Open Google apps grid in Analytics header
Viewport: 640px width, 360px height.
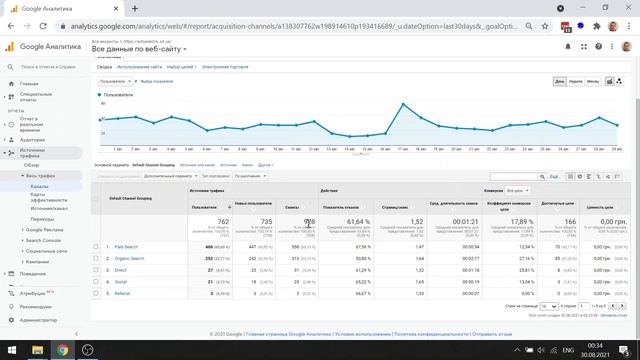point(584,47)
